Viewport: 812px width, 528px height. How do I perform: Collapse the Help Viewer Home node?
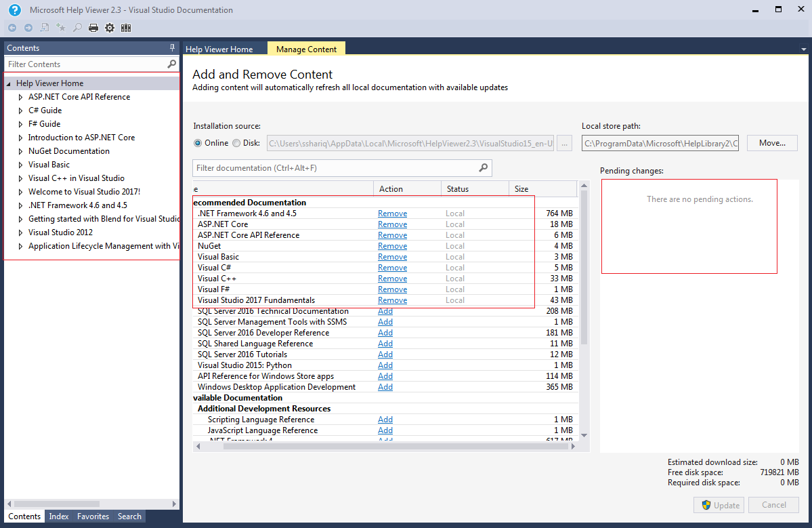[x=9, y=83]
